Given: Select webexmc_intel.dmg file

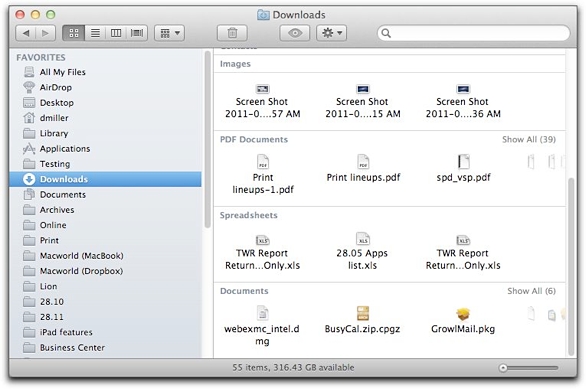Looking at the screenshot, I should coord(262,326).
